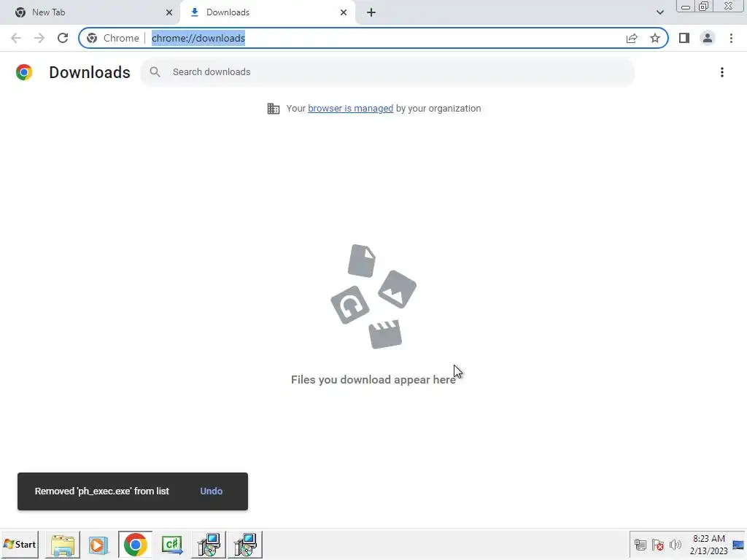Restore down the Chrome window

tap(704, 7)
